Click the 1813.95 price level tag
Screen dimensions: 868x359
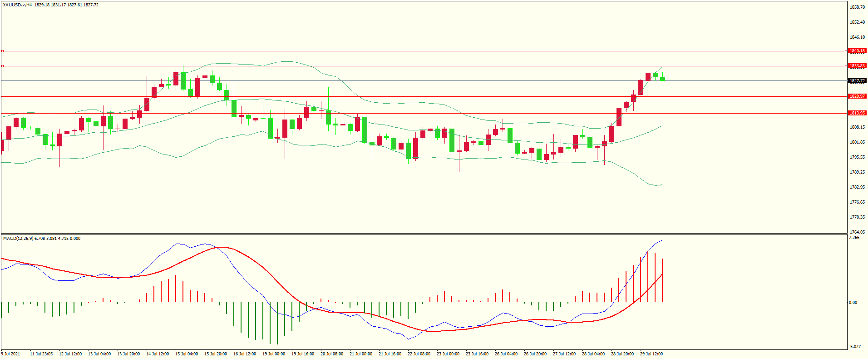tap(857, 113)
